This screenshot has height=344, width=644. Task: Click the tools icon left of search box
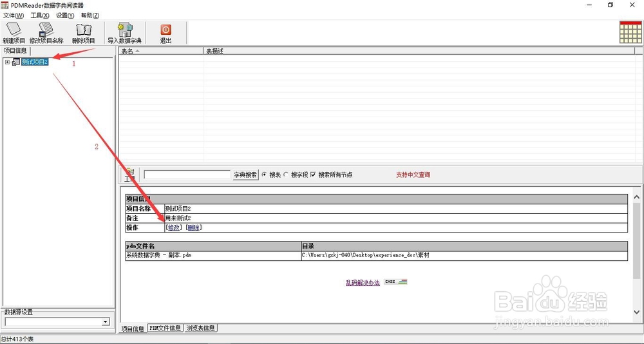click(130, 175)
